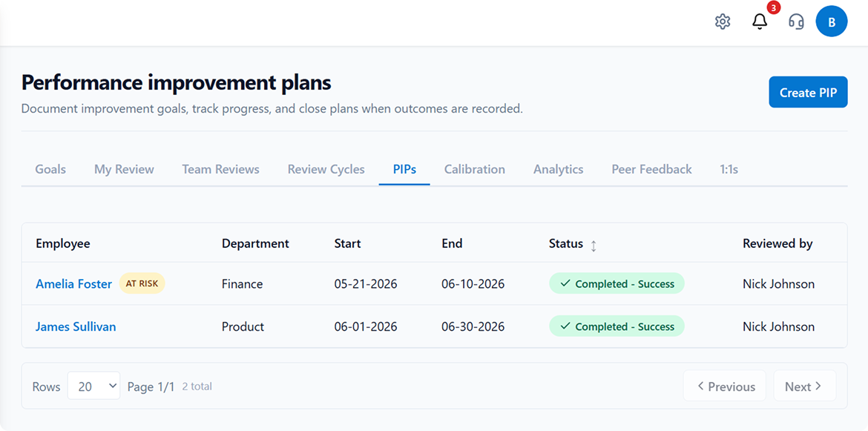Image resolution: width=868 pixels, height=431 pixels.
Task: Click the Previous page button
Action: [x=725, y=386]
